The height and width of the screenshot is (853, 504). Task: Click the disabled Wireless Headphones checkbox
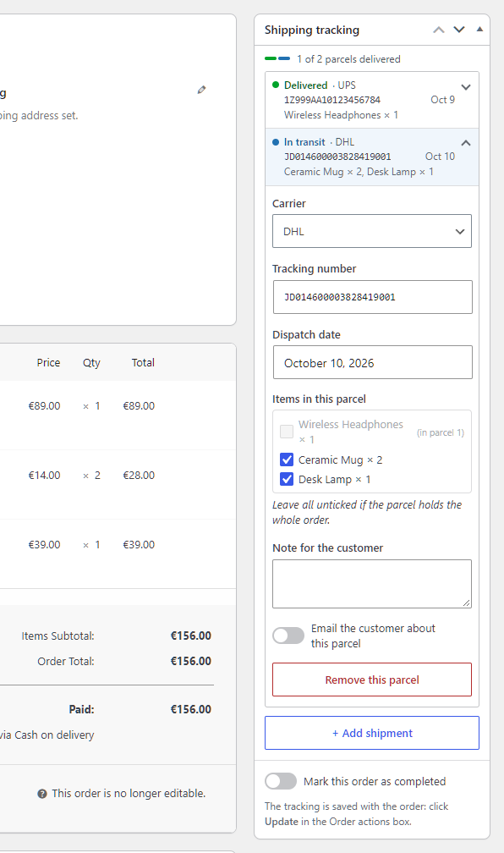(287, 432)
